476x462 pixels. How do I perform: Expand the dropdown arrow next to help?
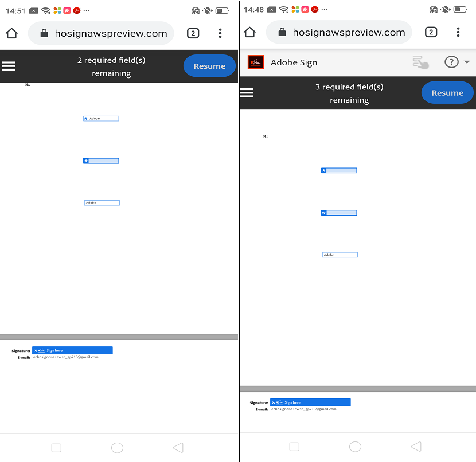point(467,62)
